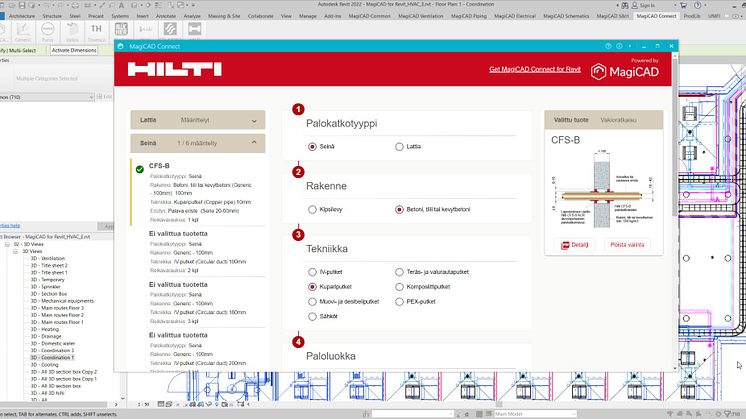
Task: Select Muovi- ja desibeliputket option
Action: tap(312, 302)
